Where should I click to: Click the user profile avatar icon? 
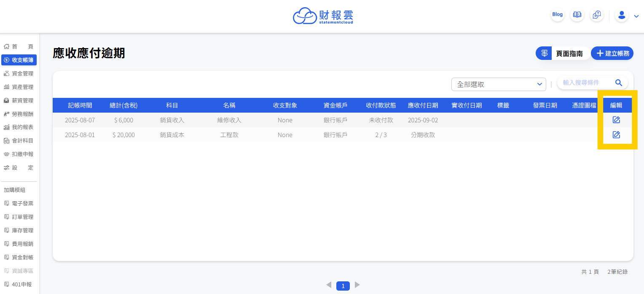(622, 16)
